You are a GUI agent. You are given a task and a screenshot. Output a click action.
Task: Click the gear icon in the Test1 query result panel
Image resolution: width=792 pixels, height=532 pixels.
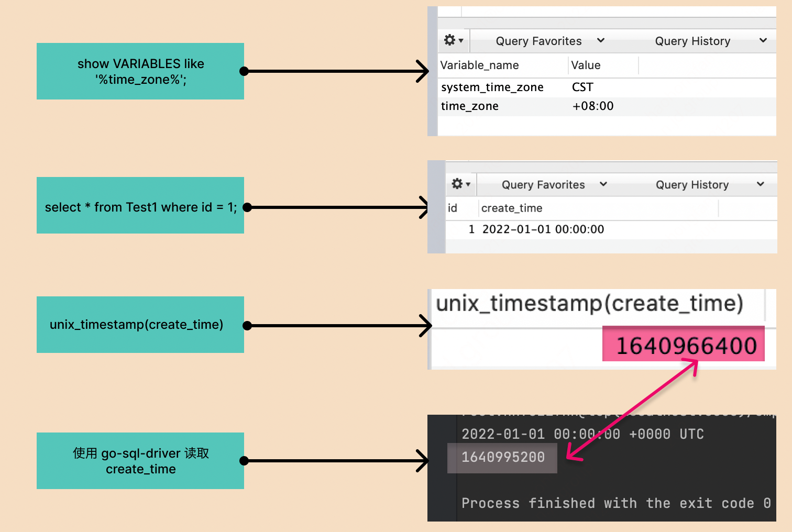pos(460,184)
